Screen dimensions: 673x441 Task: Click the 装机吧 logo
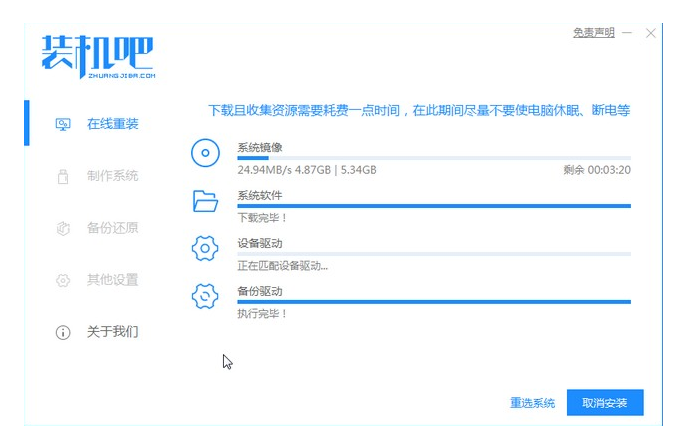coord(97,54)
